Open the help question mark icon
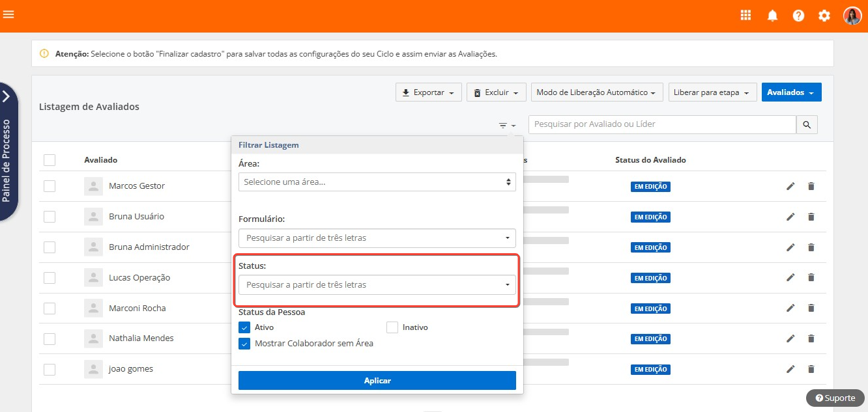Screen dimensions: 868x412 click(798, 16)
